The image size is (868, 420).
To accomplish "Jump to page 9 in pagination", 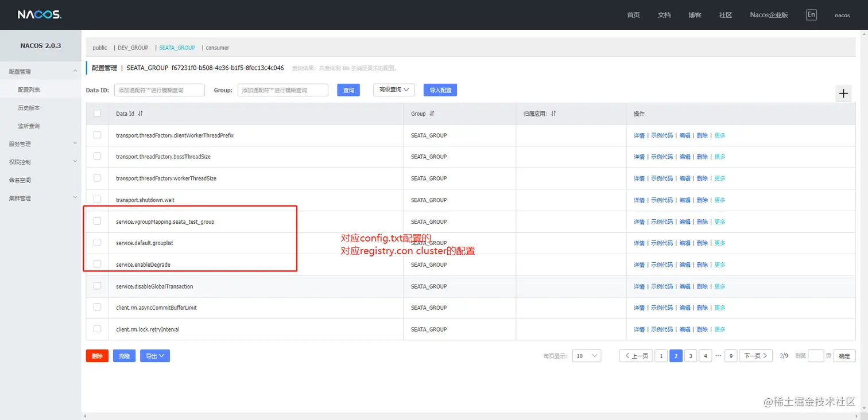I will [731, 356].
